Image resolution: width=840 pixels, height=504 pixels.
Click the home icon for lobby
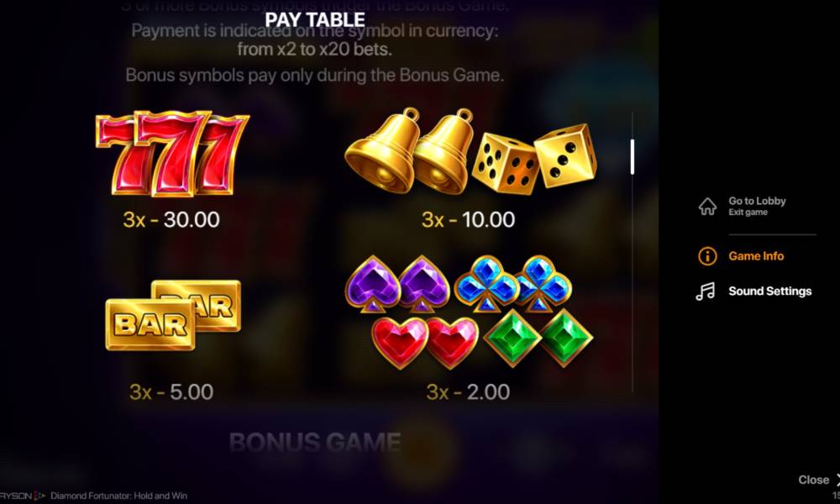[x=707, y=206]
